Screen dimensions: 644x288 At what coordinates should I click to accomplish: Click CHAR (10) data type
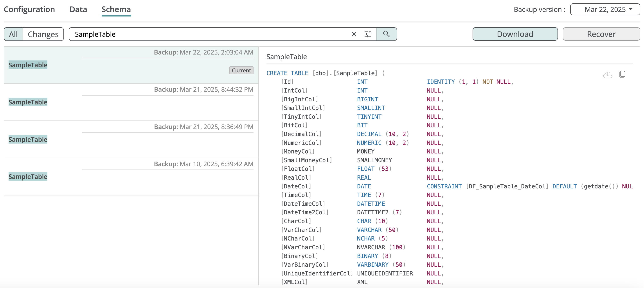[372, 221]
